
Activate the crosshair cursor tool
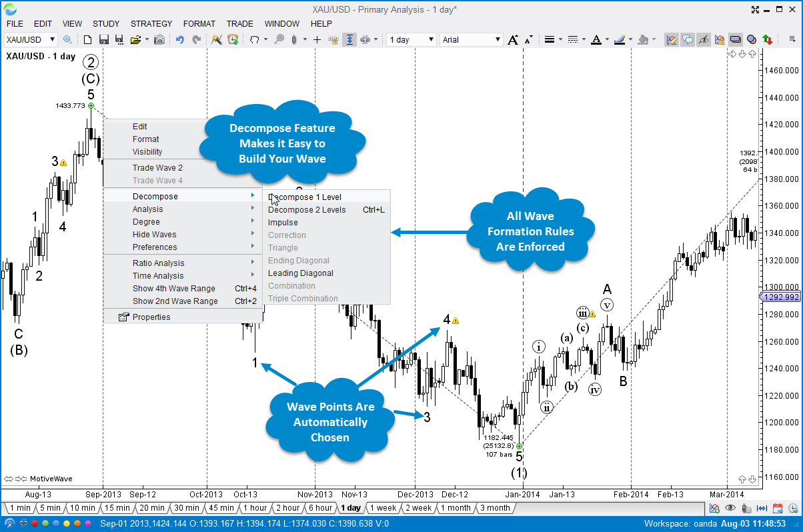317,40
